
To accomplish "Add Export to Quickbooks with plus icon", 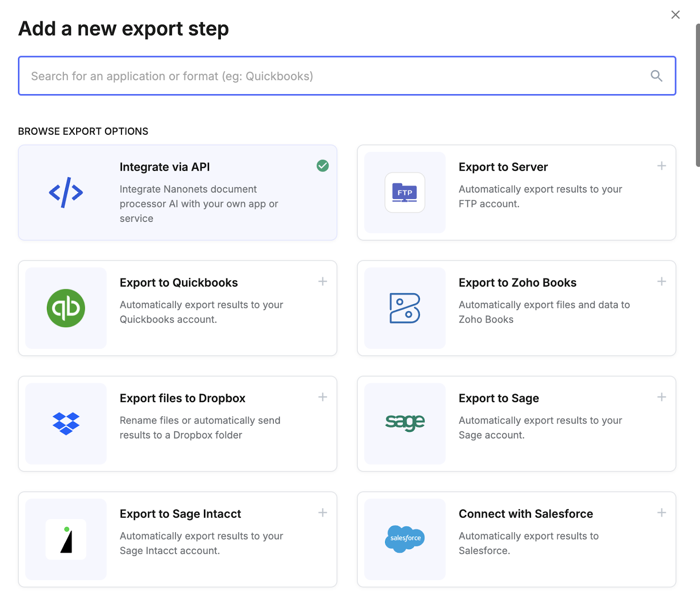I will tap(322, 281).
